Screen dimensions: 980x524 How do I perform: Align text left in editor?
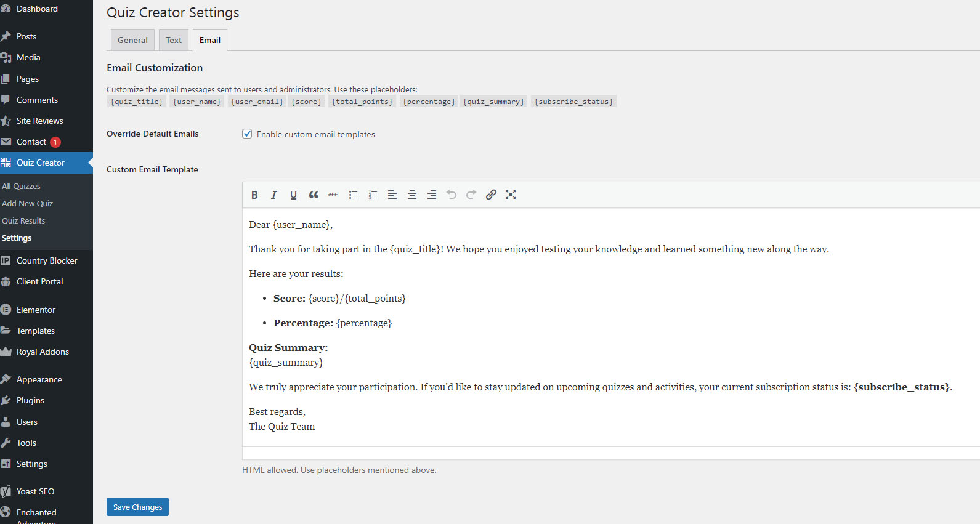[x=392, y=195]
